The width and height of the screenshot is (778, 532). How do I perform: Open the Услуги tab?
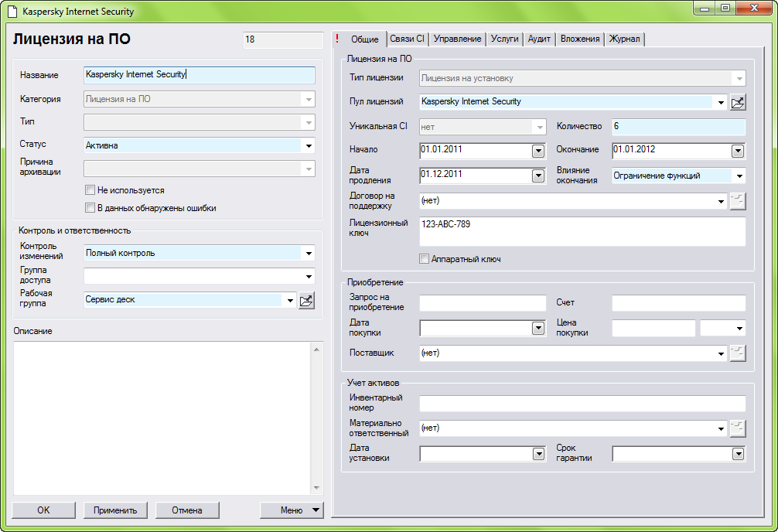(504, 39)
